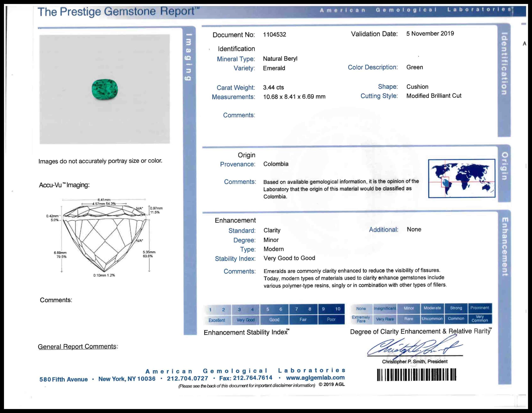Screen dimensions: 532x413
Task: Click the 5.35mm 63.6% pavilion label
Action: point(149,254)
